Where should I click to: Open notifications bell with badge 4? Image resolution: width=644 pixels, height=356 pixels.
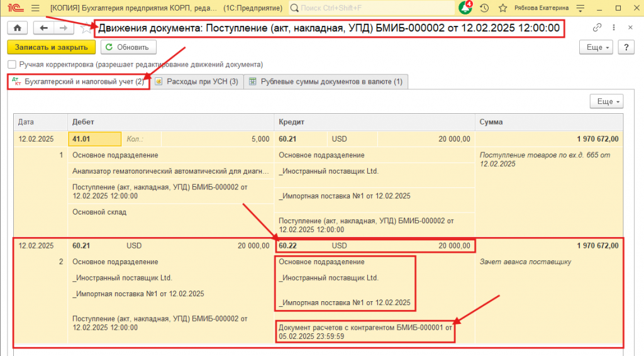click(x=465, y=8)
